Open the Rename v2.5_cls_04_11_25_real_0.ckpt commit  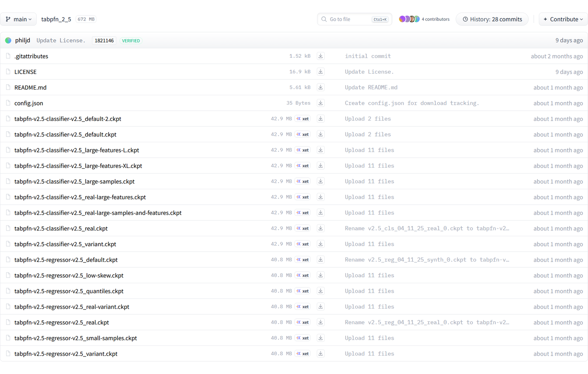pos(427,228)
